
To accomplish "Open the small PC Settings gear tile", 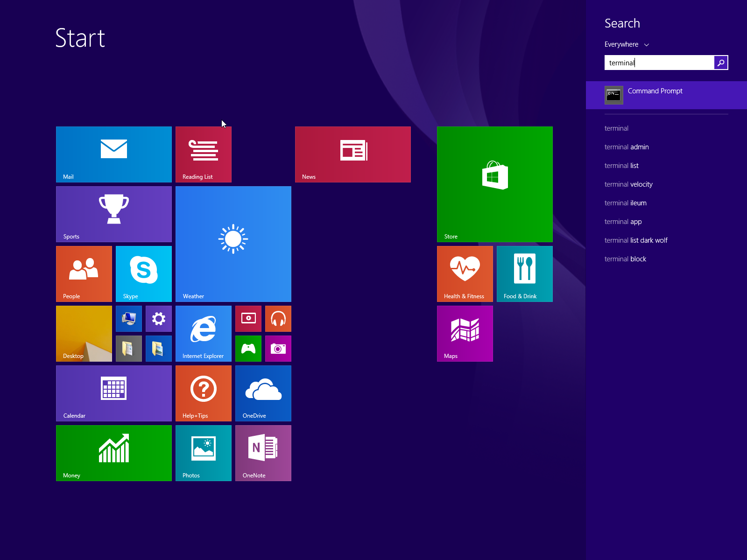I will coord(158,319).
